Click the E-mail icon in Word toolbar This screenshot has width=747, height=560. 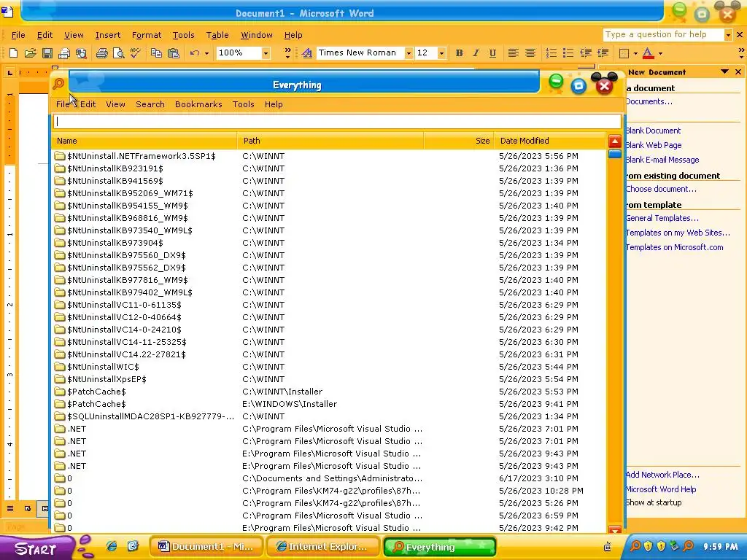point(64,52)
